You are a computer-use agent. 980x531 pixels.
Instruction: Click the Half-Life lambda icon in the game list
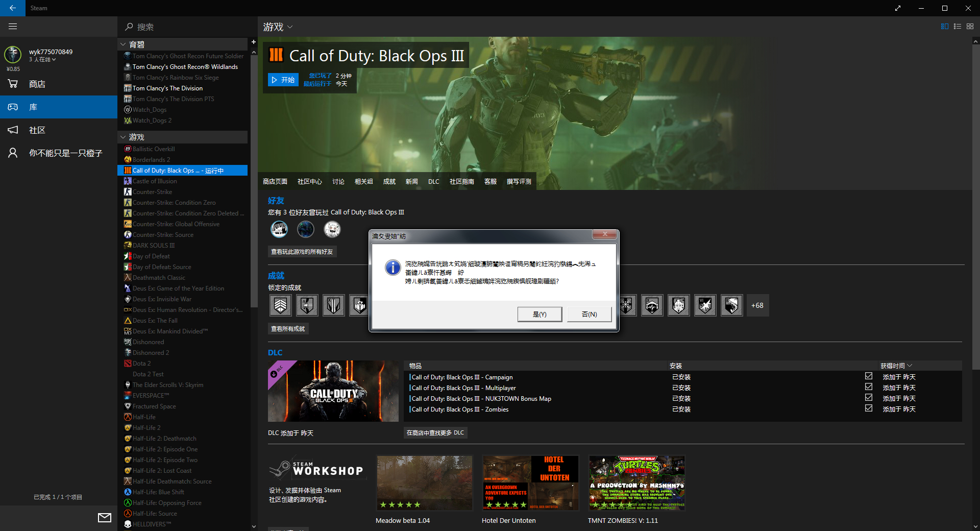pyautogui.click(x=128, y=417)
